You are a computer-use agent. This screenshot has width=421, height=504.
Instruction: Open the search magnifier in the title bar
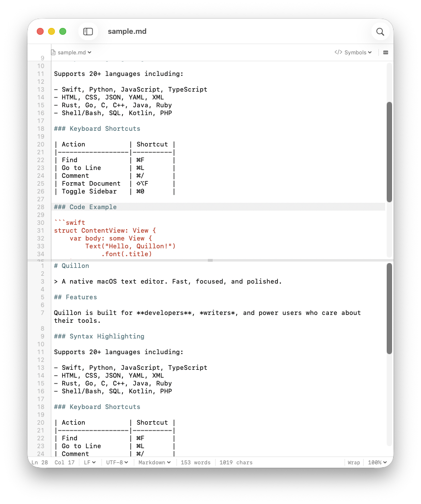(x=380, y=31)
